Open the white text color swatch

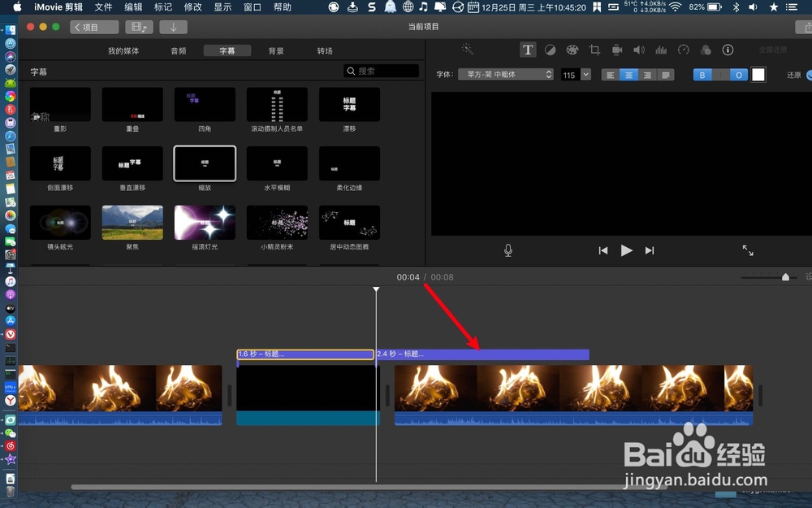pos(758,75)
